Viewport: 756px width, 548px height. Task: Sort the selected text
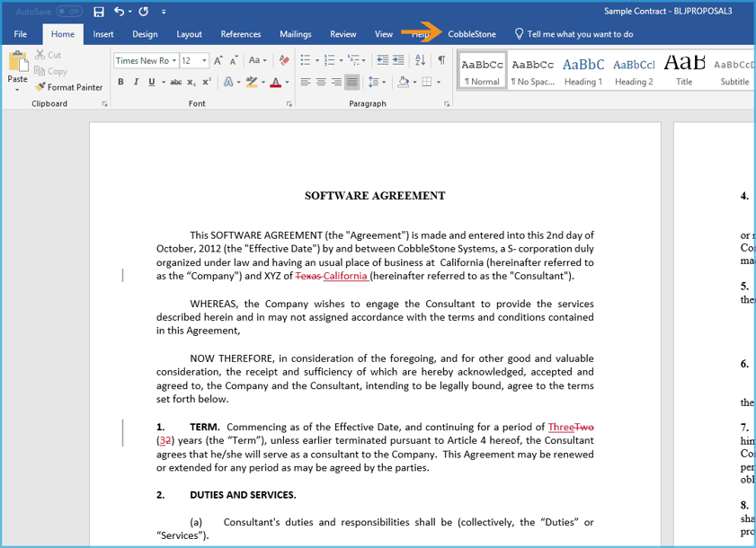[x=420, y=60]
